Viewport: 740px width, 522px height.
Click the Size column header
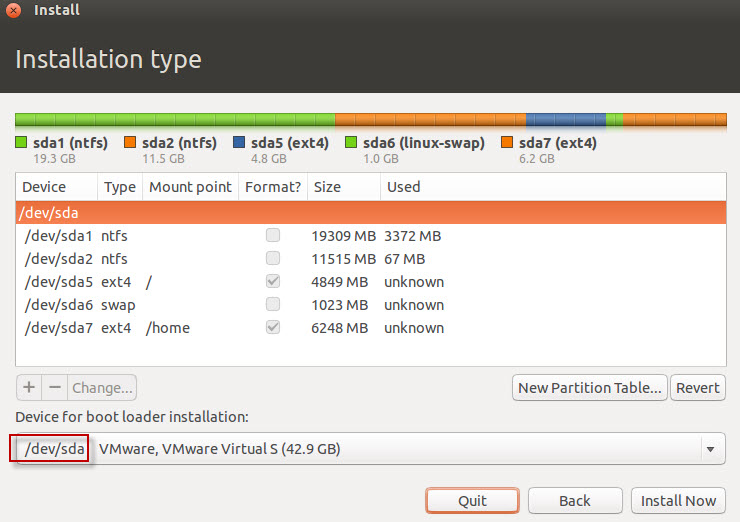click(327, 187)
